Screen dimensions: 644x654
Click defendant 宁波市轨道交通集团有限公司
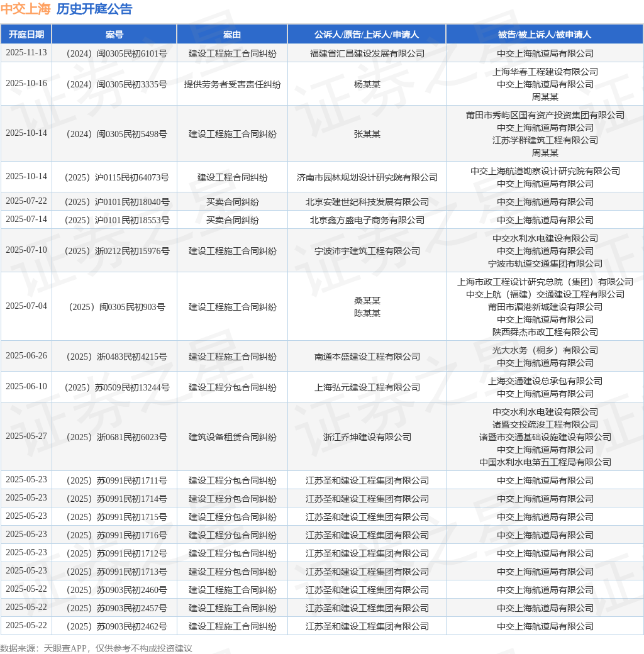545,263
